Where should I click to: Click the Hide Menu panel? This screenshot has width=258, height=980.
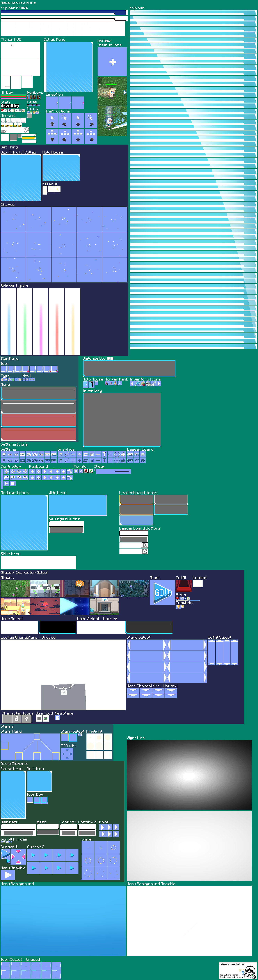(77, 505)
